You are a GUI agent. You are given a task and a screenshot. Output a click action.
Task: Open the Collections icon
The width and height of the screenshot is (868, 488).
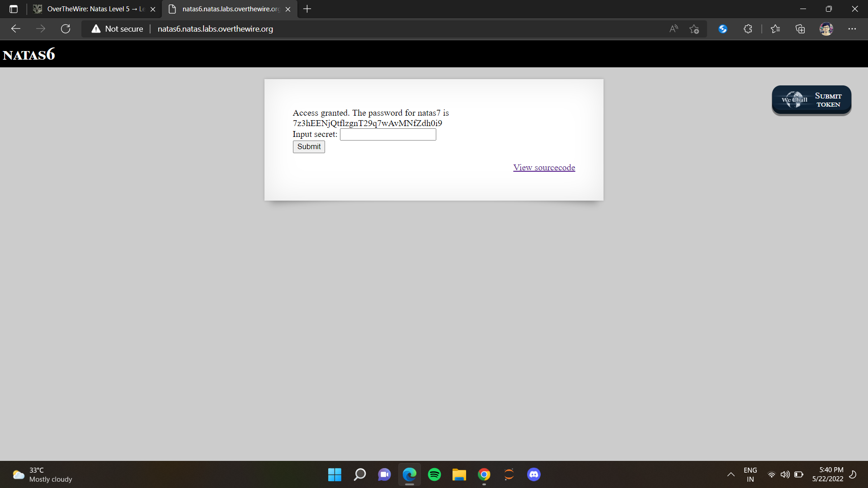(x=800, y=29)
